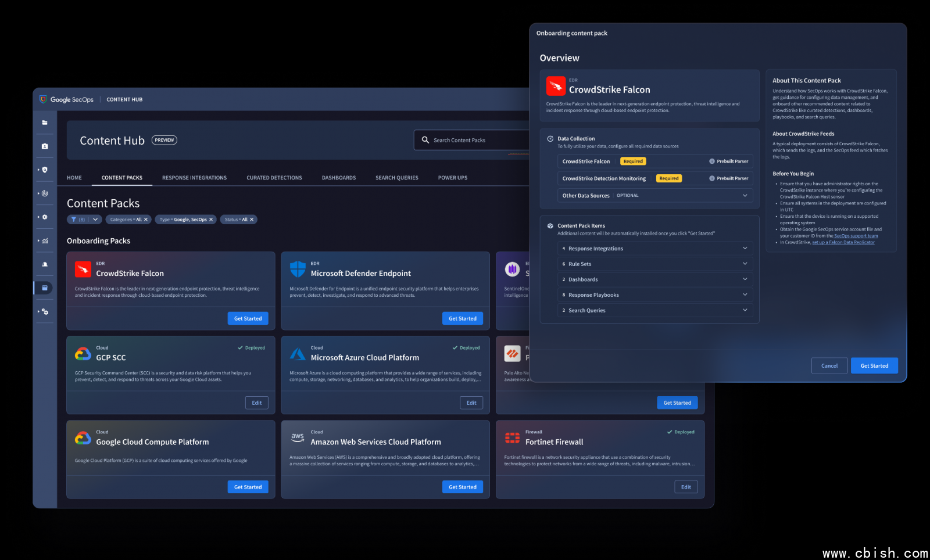Screen dimensions: 930x560
Task: Click the Search Content Packs field
Action: coord(472,140)
